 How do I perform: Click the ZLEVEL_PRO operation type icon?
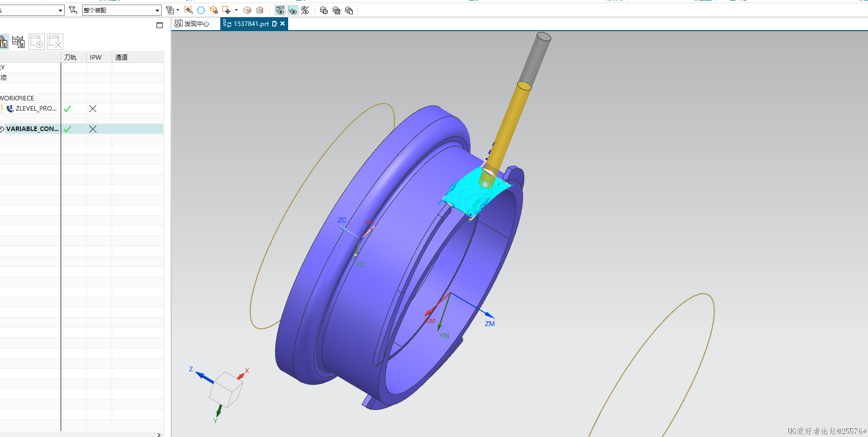pyautogui.click(x=10, y=109)
